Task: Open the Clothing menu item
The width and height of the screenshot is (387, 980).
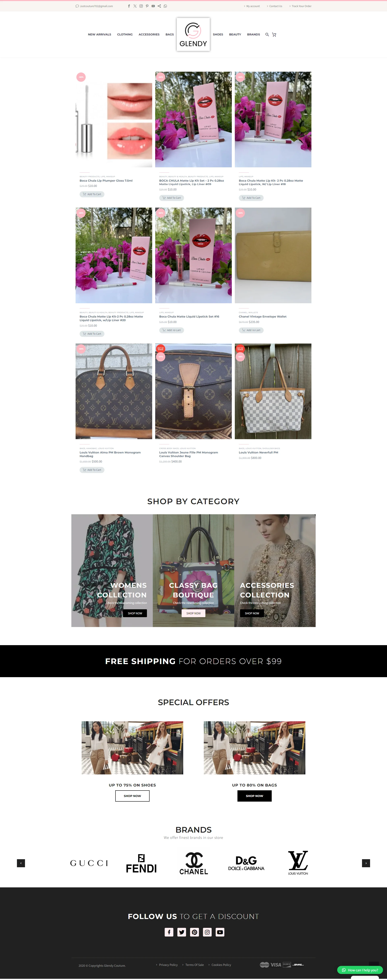Action: pos(125,35)
